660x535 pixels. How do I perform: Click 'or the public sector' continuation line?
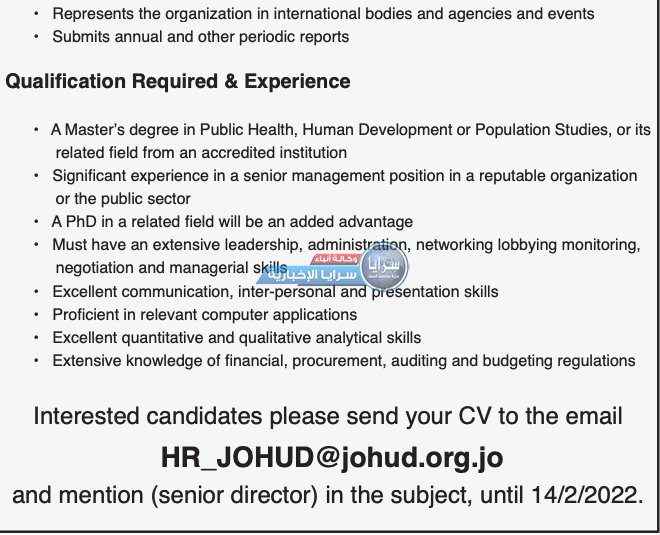[123, 199]
